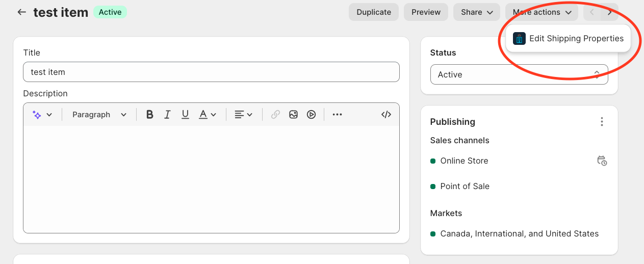Click the Duplicate button
This screenshot has width=644, height=264.
[x=374, y=12]
